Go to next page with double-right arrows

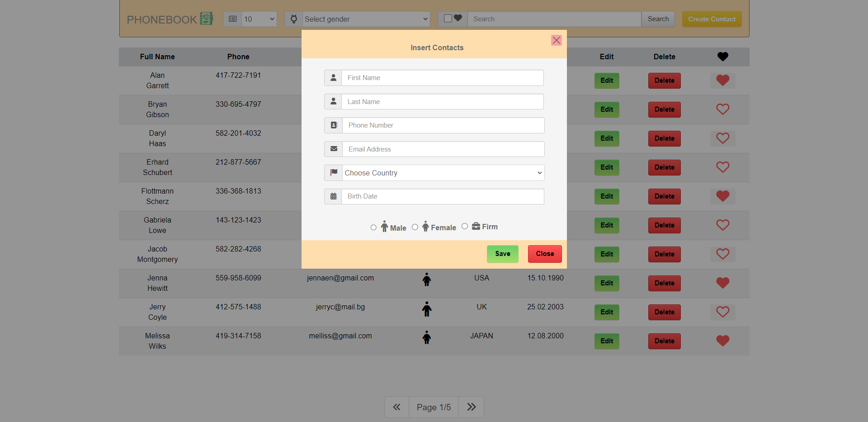coord(471,407)
